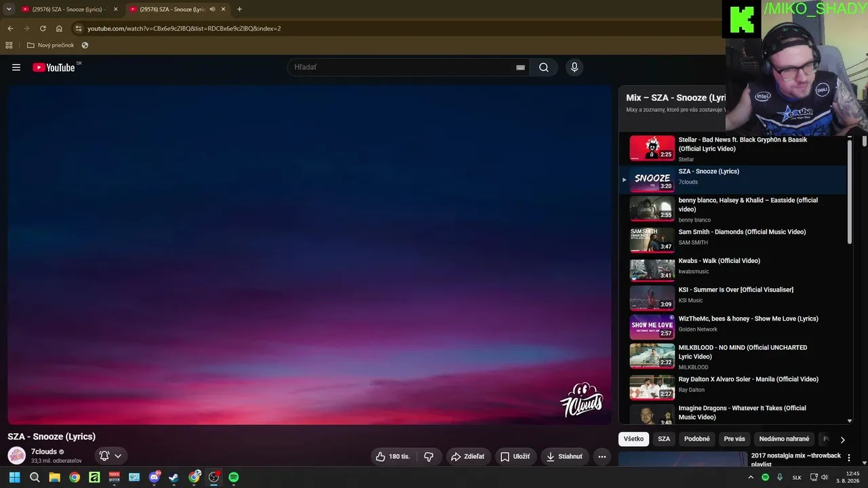Image resolution: width=868 pixels, height=488 pixels.
Task: Play Sam Smith - Diamonds video
Action: (733, 239)
